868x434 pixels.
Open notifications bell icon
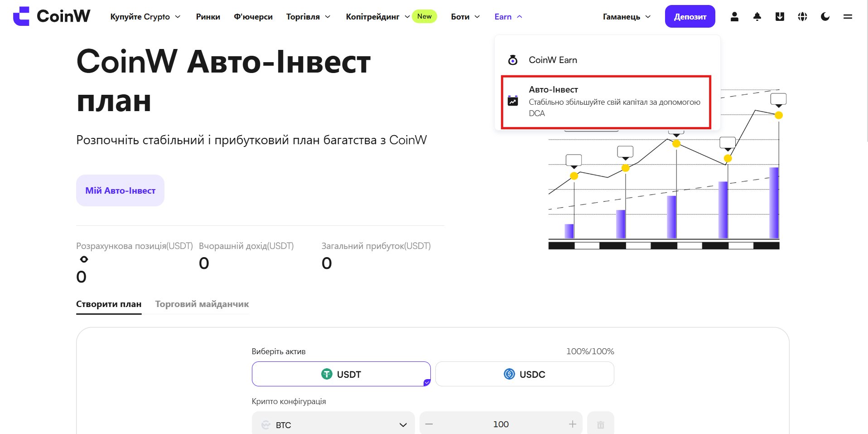click(x=757, y=17)
